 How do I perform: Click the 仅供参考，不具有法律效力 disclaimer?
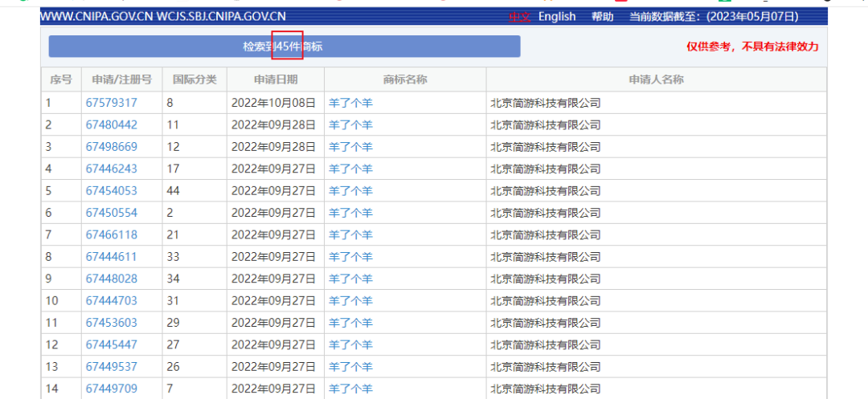pos(752,47)
